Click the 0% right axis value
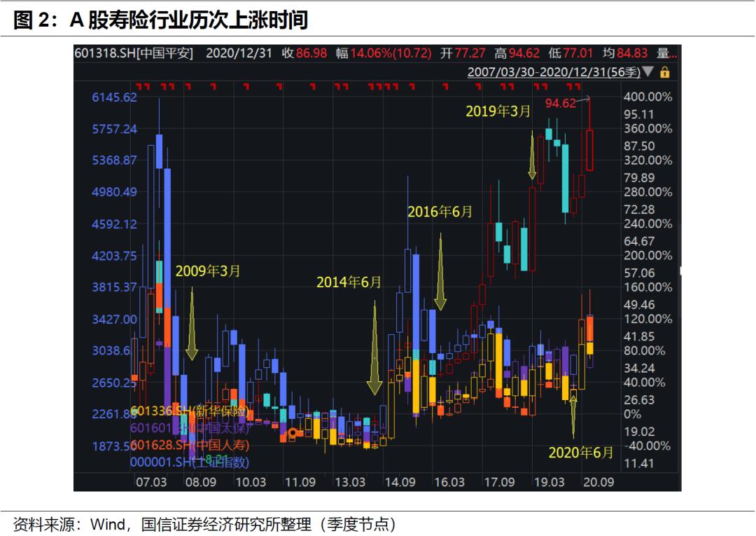The image size is (756, 536). [632, 414]
